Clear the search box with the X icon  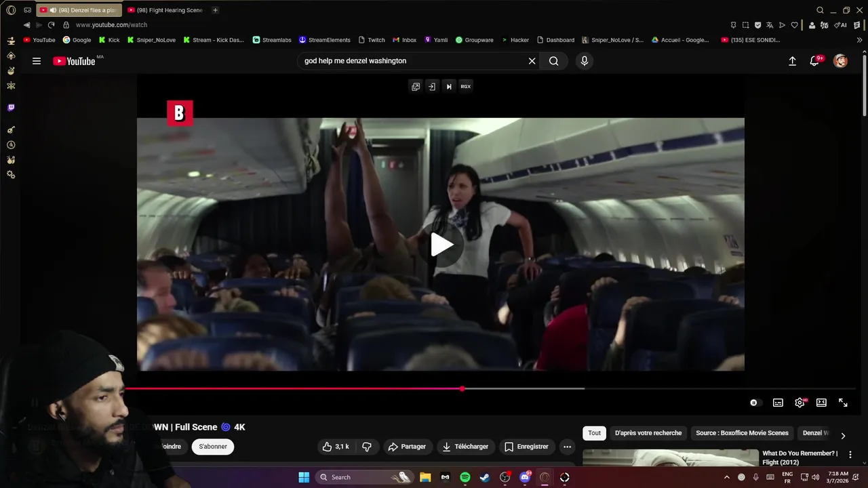point(532,61)
